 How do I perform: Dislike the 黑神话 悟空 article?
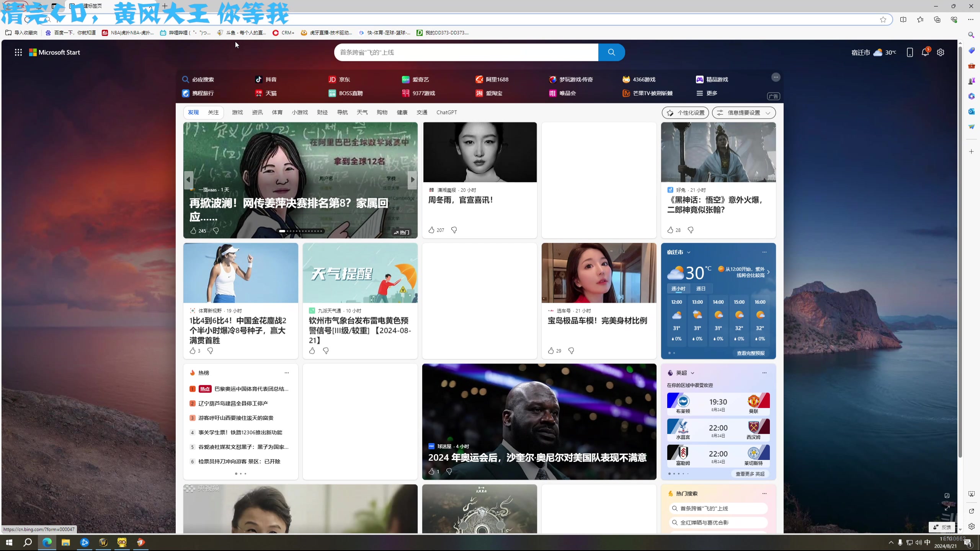pos(691,230)
